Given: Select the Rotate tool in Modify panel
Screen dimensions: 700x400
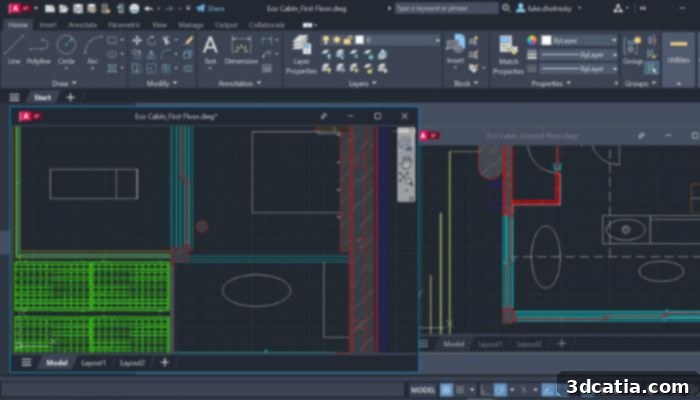Looking at the screenshot, I should click(152, 41).
